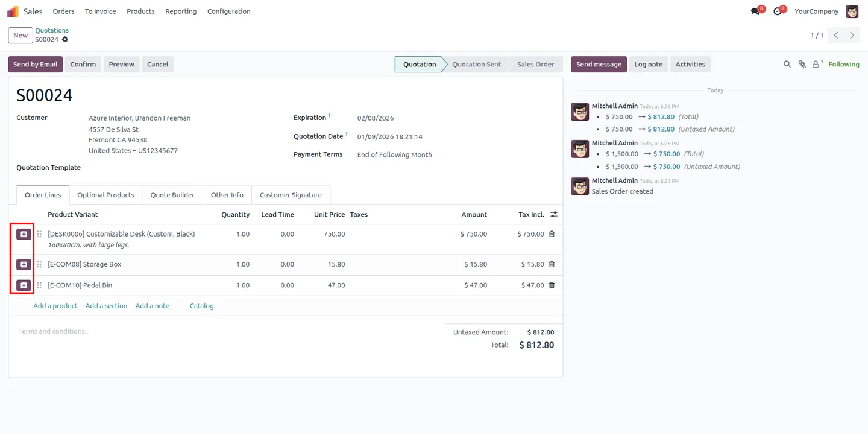Show followers person icon
The image size is (868, 435).
point(817,64)
